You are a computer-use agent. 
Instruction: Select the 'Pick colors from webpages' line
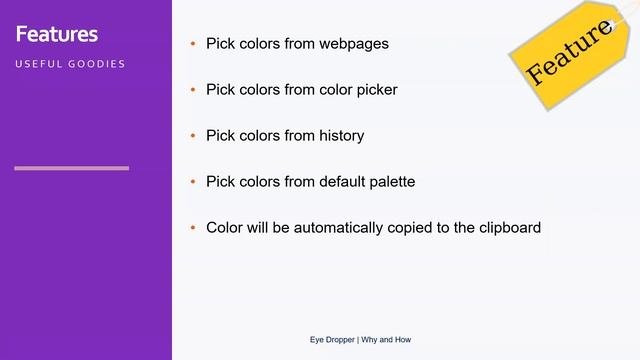[x=297, y=44]
